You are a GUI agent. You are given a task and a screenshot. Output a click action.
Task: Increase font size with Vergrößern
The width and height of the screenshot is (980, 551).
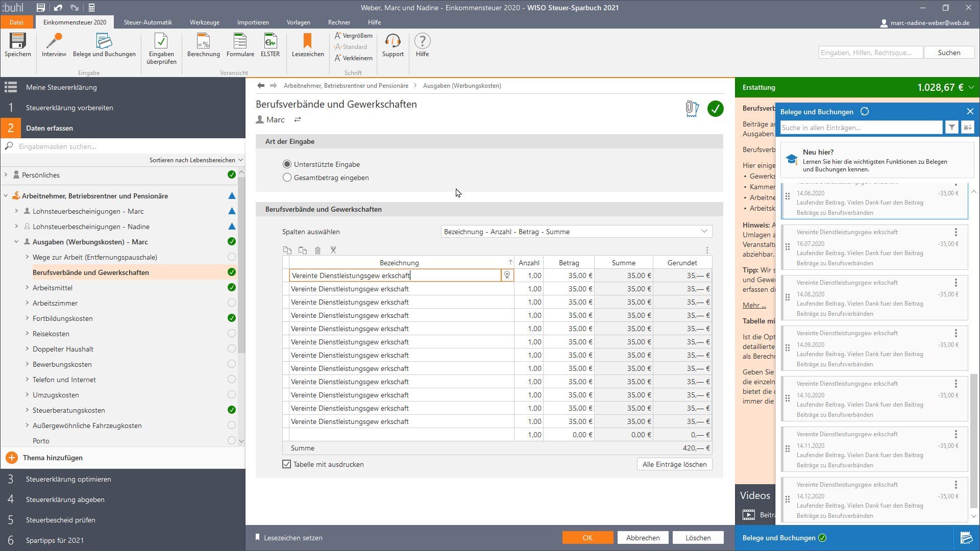[x=353, y=36]
